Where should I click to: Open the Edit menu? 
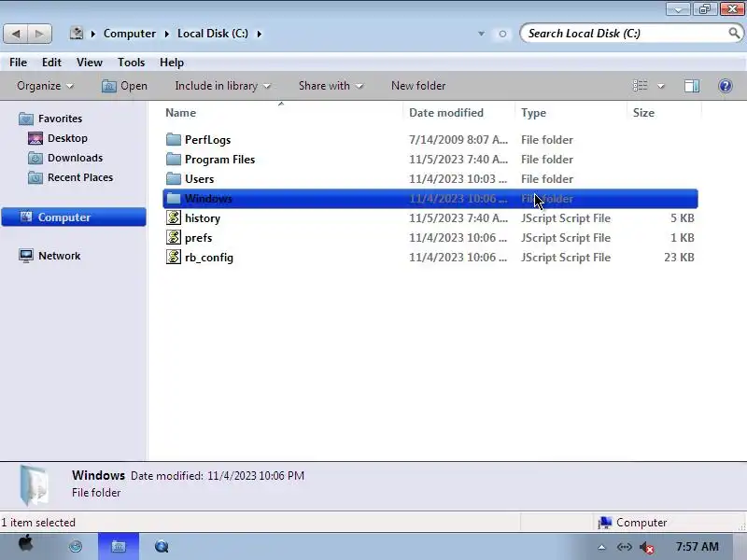coord(51,63)
